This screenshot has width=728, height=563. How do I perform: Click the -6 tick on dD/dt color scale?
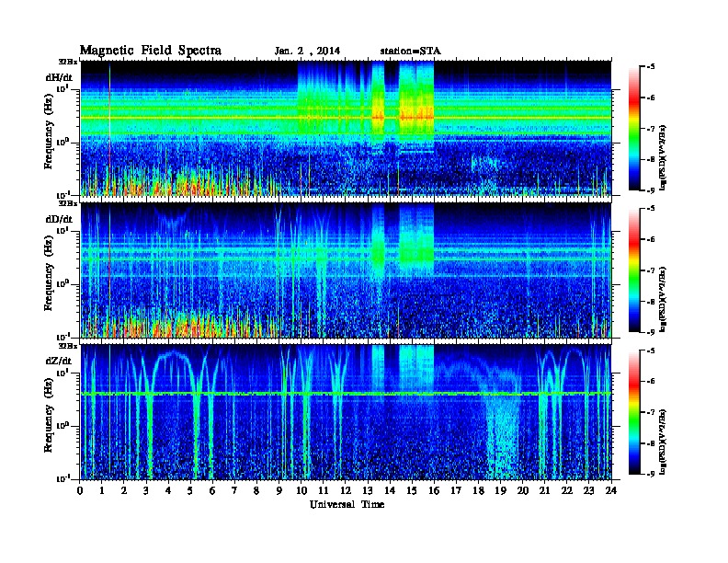(650, 240)
